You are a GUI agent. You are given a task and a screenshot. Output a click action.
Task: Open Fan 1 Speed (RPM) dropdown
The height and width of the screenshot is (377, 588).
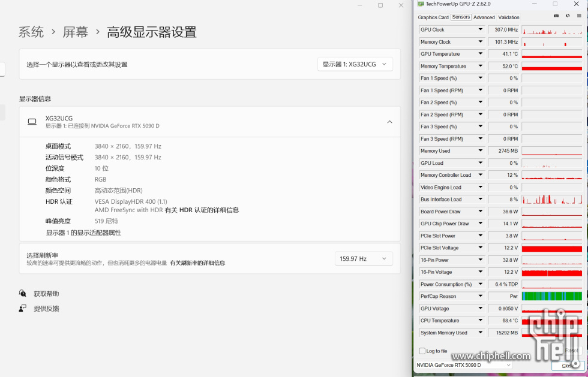click(480, 91)
